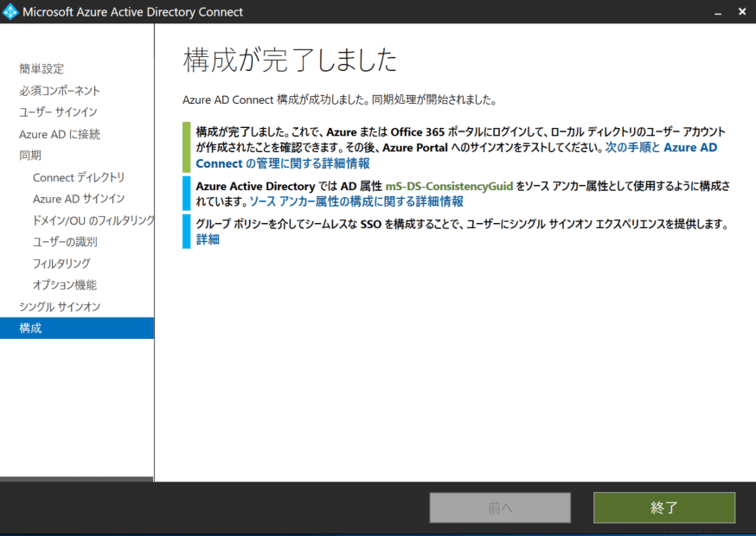Click the mS-DS-ConsistencyGuid attribute text
Screen dimensions: 756x536
click(x=449, y=186)
